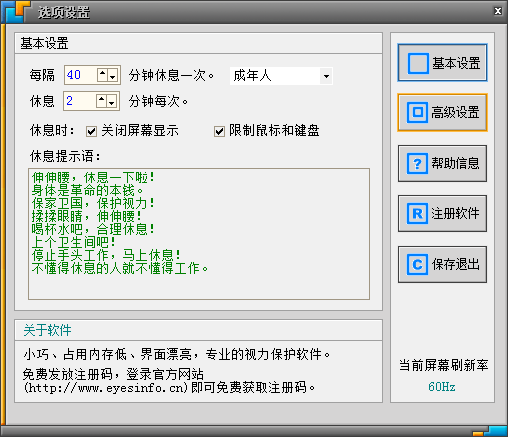This screenshot has width=508, height=437.
Task: Click the line 伸伸腰,休息一下啦!
Action: (93, 178)
